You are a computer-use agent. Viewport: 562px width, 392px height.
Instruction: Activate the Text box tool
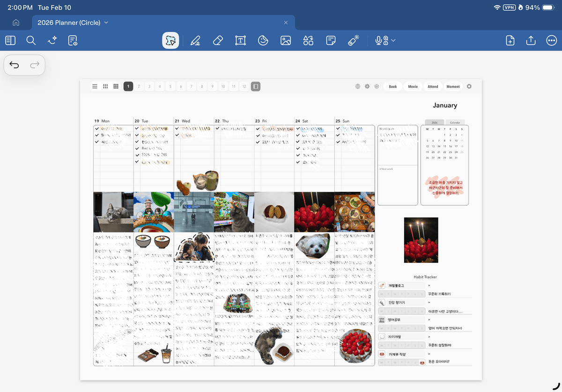pos(240,41)
